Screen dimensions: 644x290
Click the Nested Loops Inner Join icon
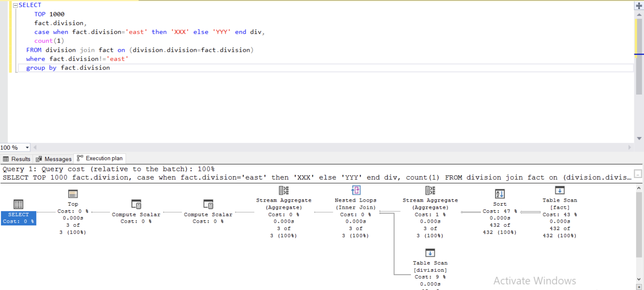pos(356,190)
